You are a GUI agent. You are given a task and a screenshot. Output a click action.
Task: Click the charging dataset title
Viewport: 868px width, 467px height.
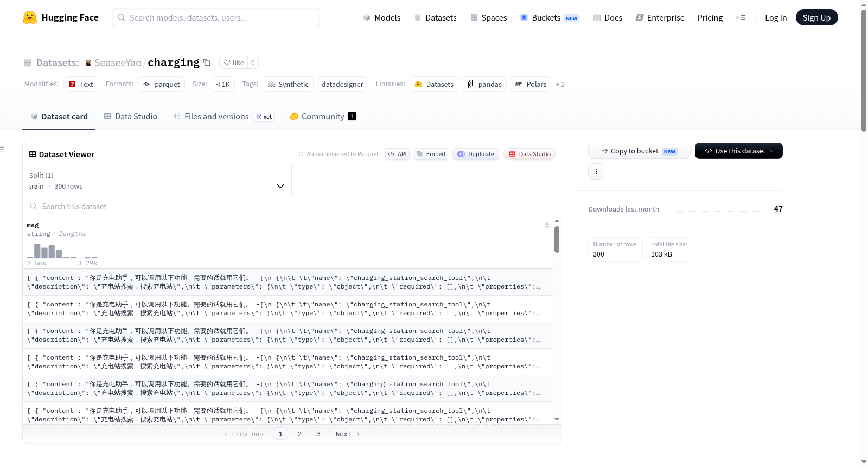tap(174, 62)
